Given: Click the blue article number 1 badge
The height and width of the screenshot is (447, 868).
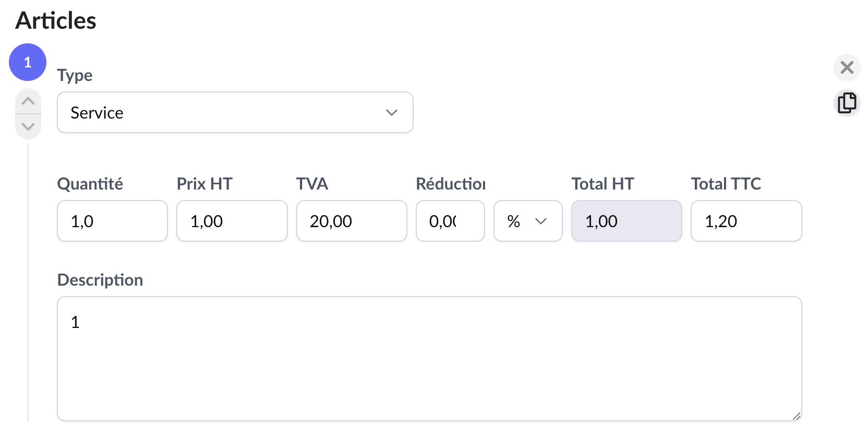Looking at the screenshot, I should (x=28, y=62).
